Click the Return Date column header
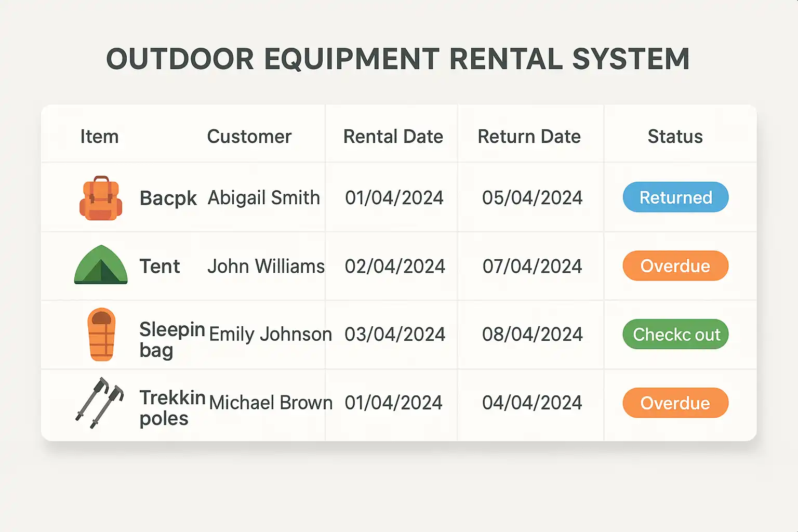The height and width of the screenshot is (532, 798). [x=529, y=137]
